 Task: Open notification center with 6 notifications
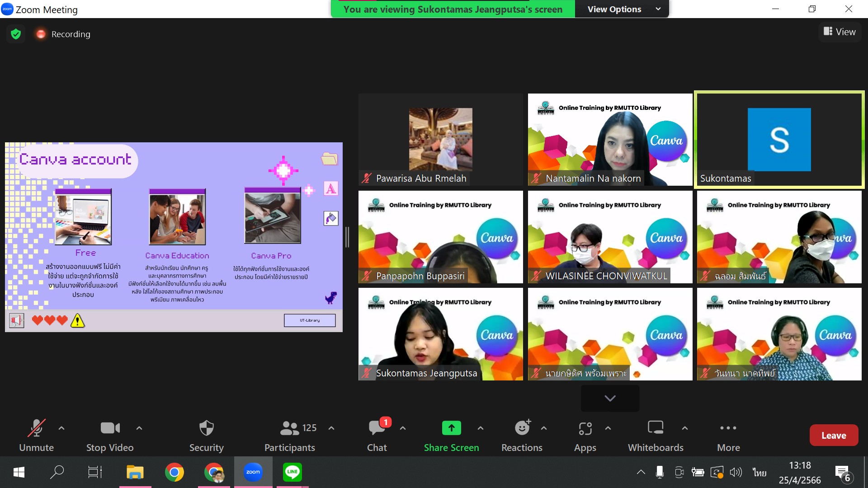pos(844,474)
